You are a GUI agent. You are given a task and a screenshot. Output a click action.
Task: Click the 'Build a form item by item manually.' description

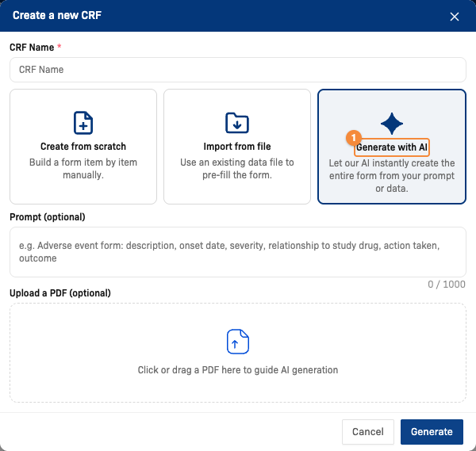coord(83,169)
